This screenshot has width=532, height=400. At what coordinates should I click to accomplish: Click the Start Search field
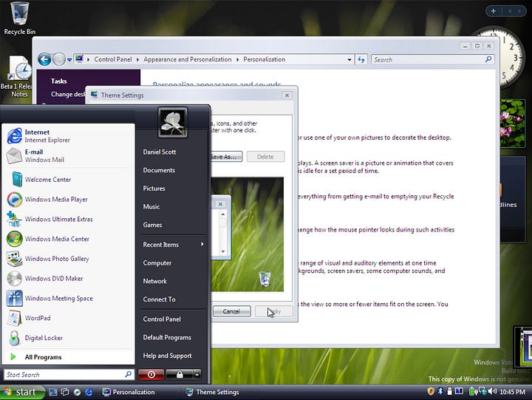point(69,375)
